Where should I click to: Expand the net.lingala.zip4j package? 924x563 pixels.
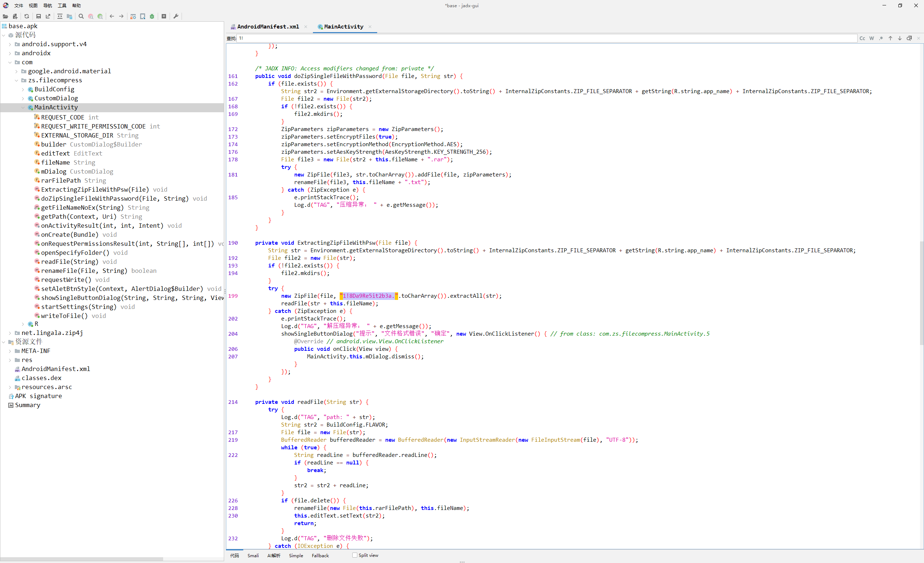click(10, 333)
